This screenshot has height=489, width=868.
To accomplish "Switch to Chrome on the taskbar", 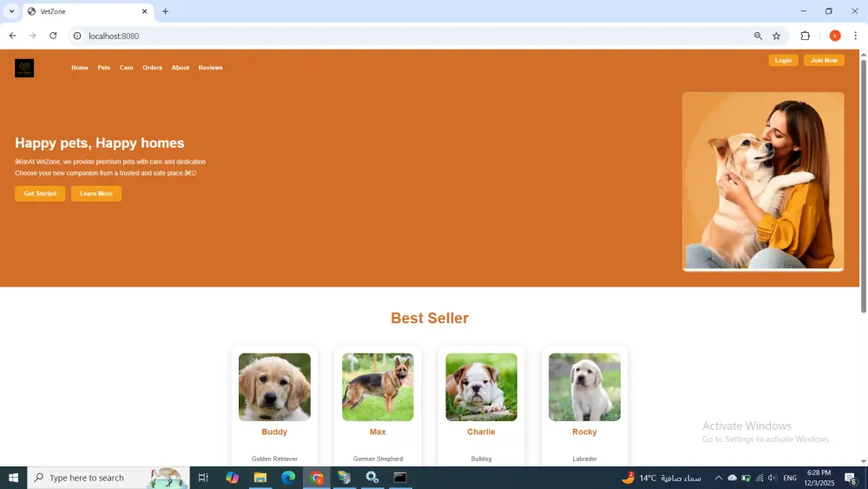I will click(317, 478).
